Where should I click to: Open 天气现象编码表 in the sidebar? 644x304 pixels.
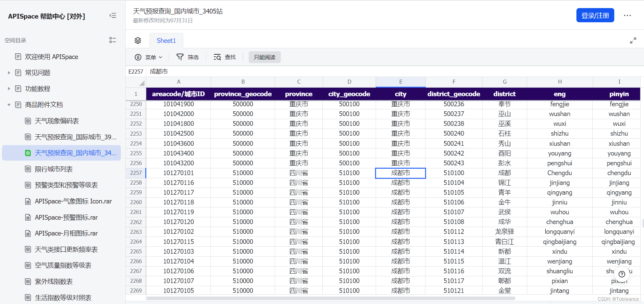pos(57,121)
